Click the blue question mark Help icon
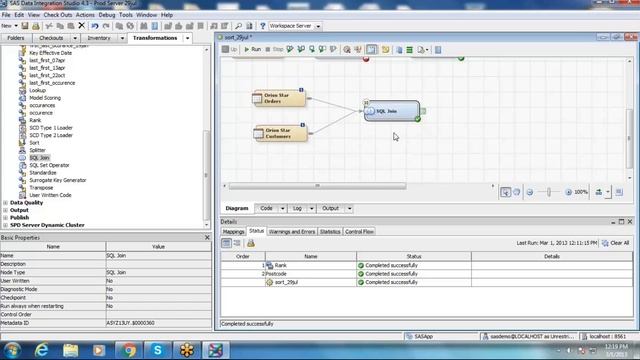 262,26
